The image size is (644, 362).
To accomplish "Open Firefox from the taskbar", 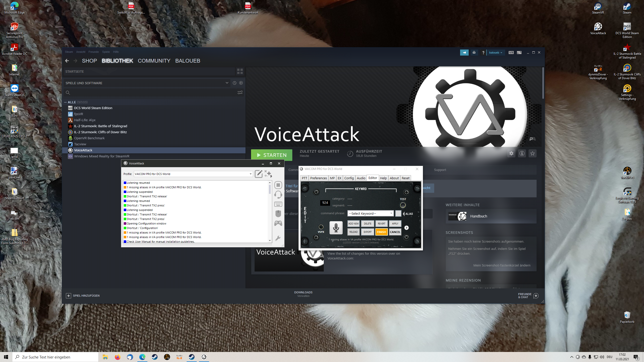I will coord(117,357).
